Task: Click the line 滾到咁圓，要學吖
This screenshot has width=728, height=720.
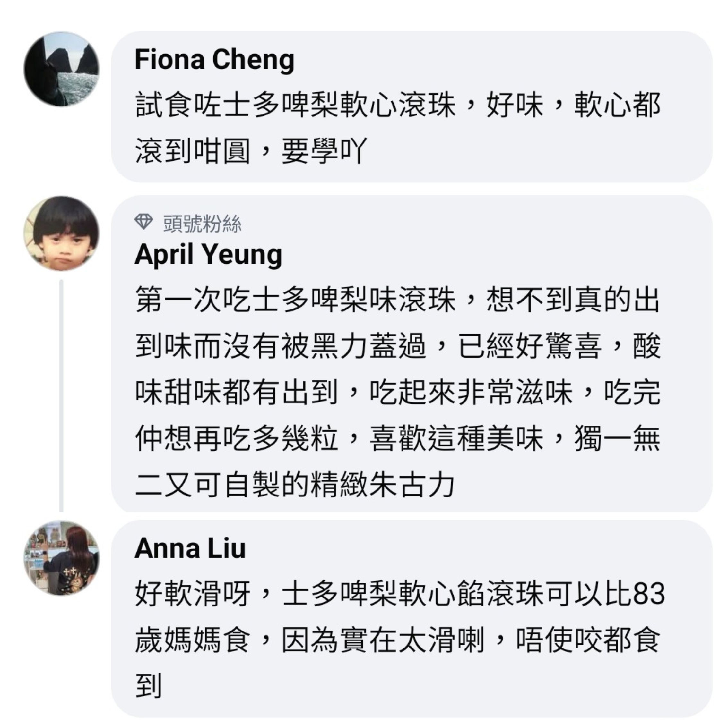Action: tap(251, 151)
